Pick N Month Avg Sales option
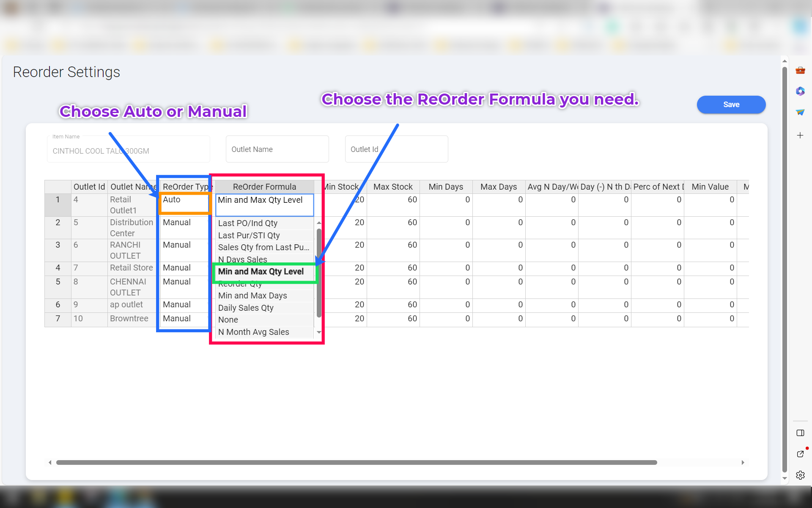Image resolution: width=812 pixels, height=508 pixels. (253, 332)
